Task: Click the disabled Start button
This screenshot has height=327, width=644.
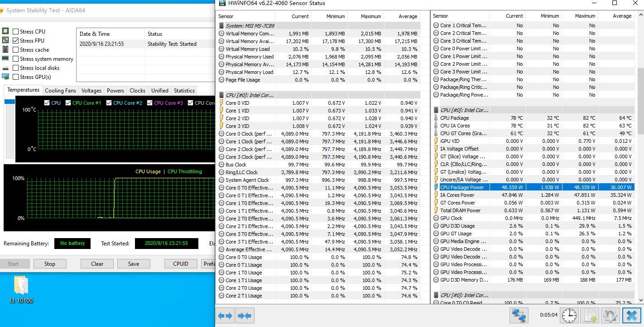Action: (14, 264)
